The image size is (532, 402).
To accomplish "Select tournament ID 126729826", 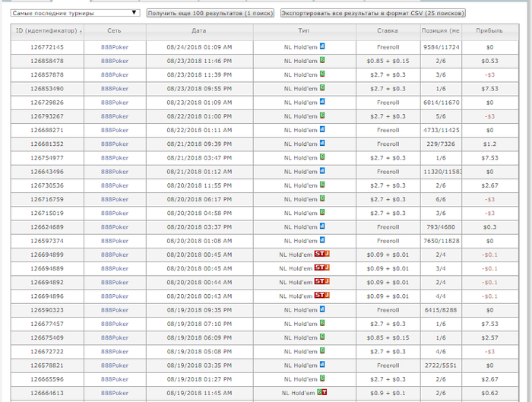I will (47, 103).
